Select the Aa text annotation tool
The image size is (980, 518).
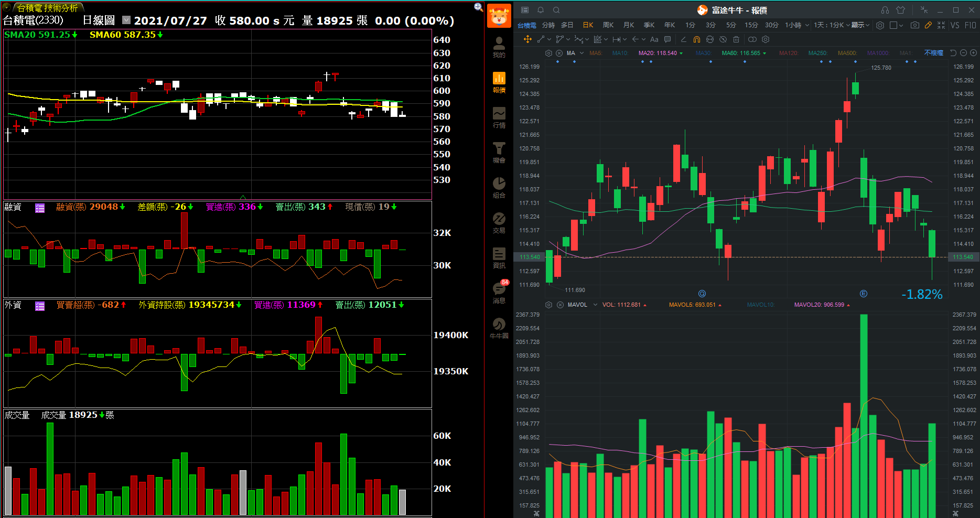click(654, 39)
